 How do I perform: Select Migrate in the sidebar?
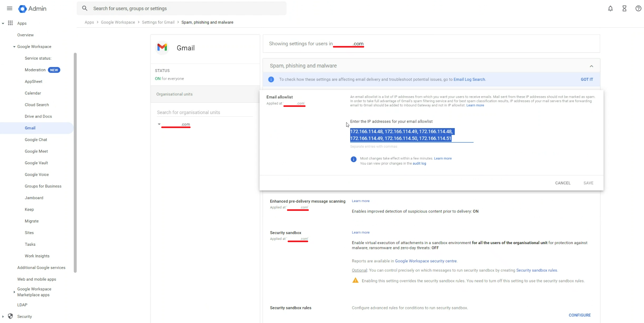pyautogui.click(x=32, y=221)
